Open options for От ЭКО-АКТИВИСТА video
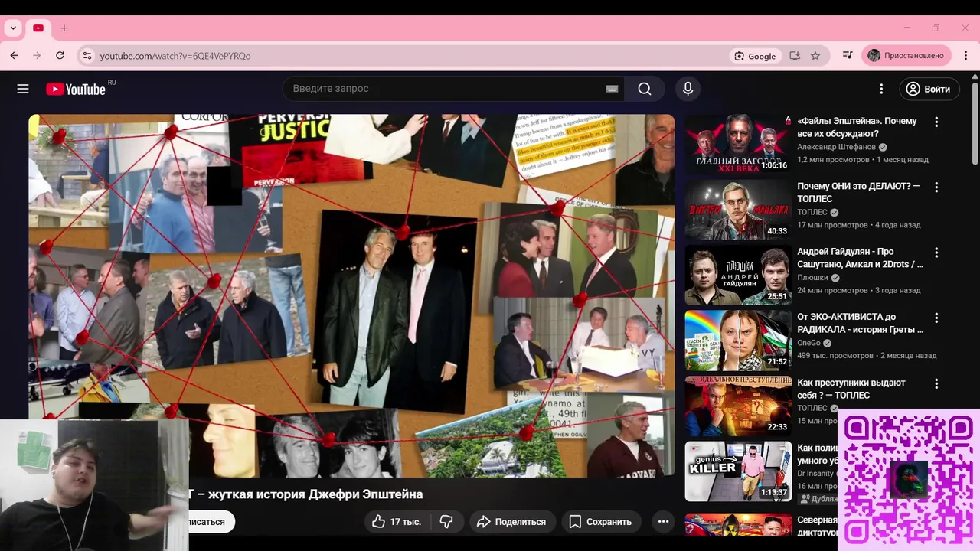 (x=936, y=318)
